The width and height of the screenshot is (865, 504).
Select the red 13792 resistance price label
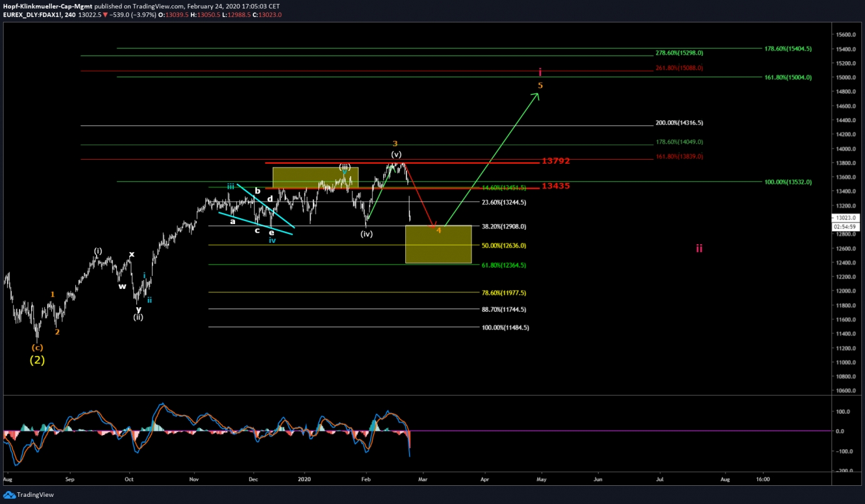555,160
